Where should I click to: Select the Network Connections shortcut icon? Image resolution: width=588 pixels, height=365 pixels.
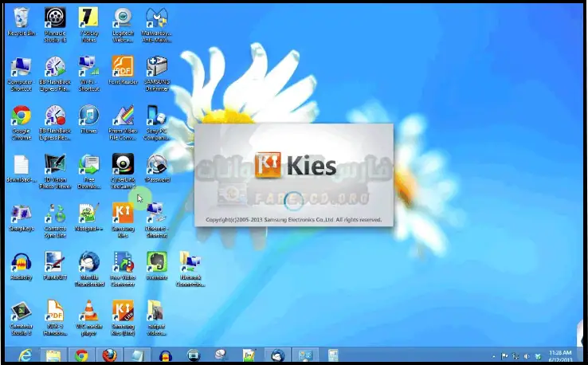click(190, 262)
